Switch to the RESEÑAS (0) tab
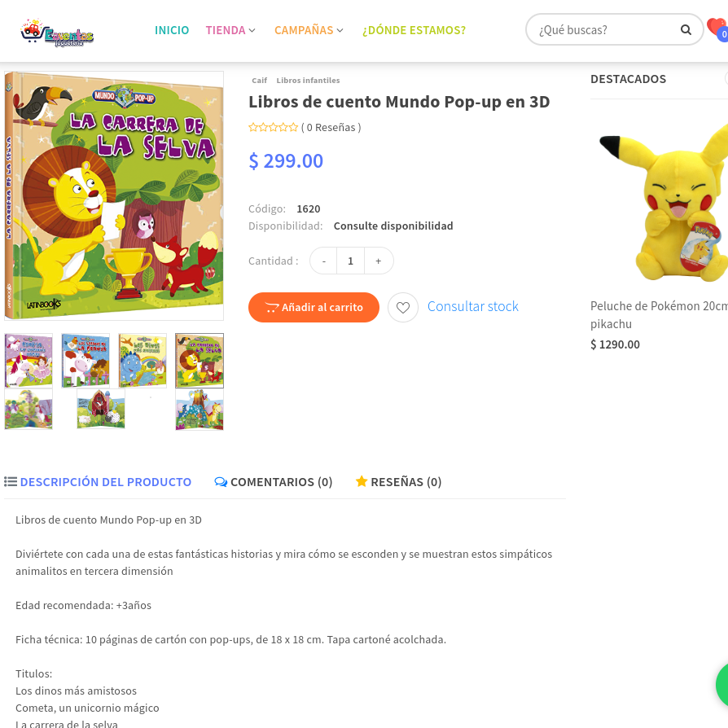 point(398,482)
